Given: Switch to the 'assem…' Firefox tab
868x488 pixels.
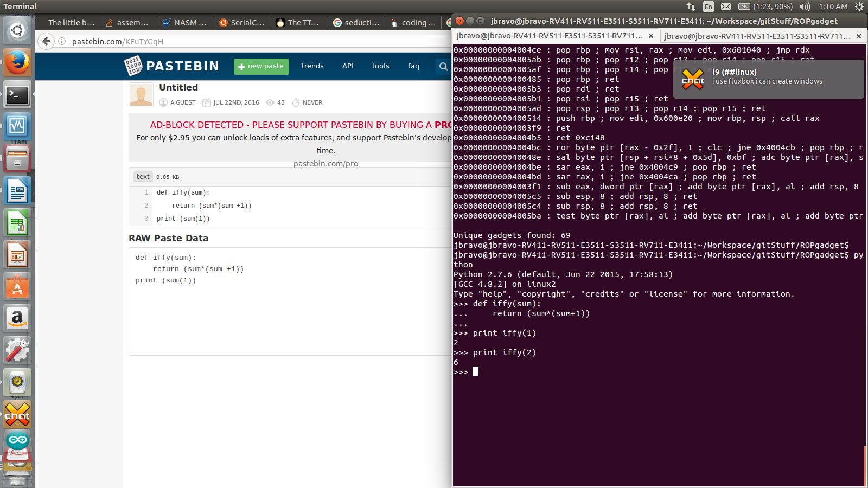Looking at the screenshot, I should 128,23.
